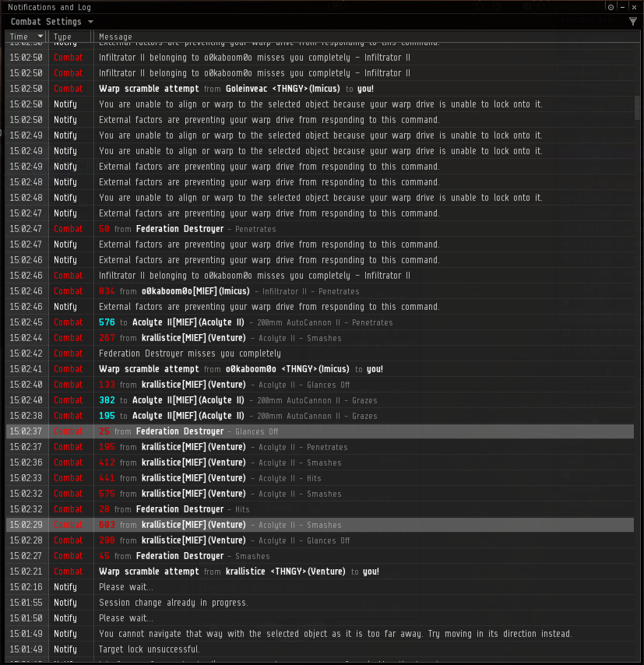Image resolution: width=644 pixels, height=665 pixels.
Task: Minimize the Notifications and Log window
Action: [622, 7]
